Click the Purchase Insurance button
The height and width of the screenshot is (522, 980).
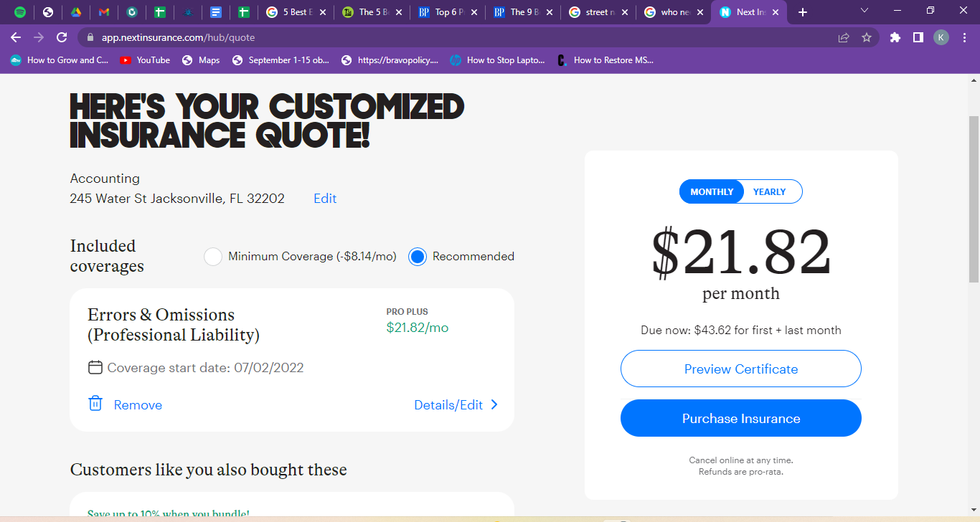pos(741,418)
